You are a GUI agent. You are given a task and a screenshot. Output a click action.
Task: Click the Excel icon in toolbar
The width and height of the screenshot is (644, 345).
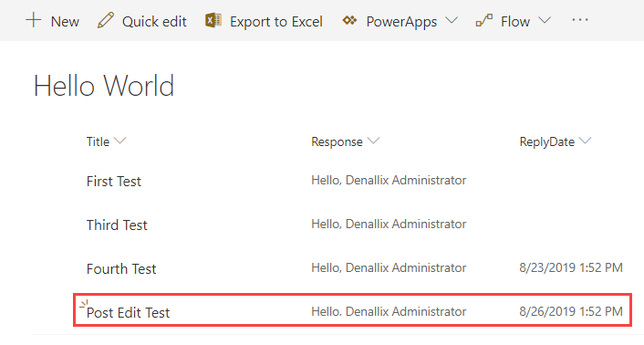(x=213, y=20)
